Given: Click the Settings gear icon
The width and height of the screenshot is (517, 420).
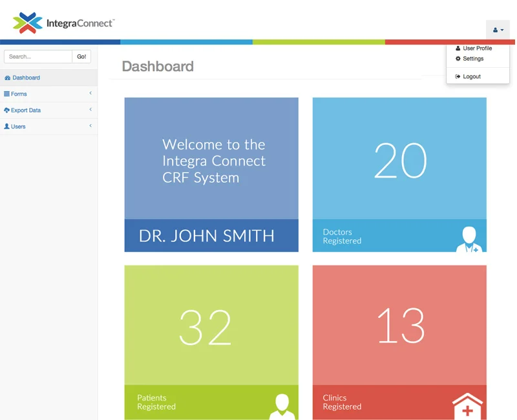Looking at the screenshot, I should (x=458, y=58).
